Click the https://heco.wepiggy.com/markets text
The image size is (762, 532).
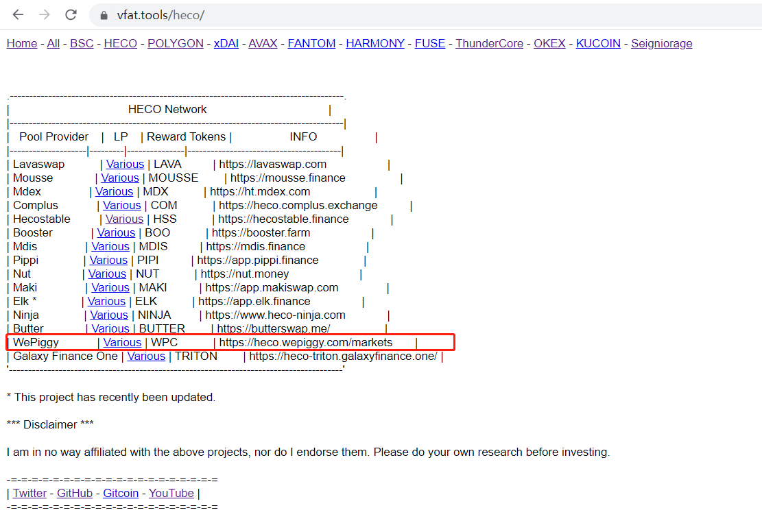[306, 342]
